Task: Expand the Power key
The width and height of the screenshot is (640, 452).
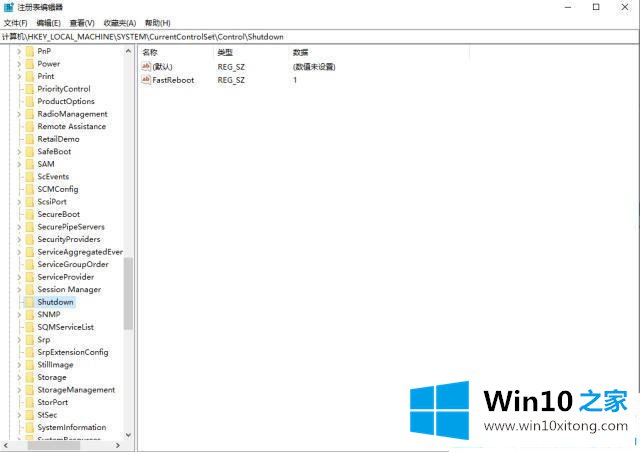Action: [x=19, y=64]
